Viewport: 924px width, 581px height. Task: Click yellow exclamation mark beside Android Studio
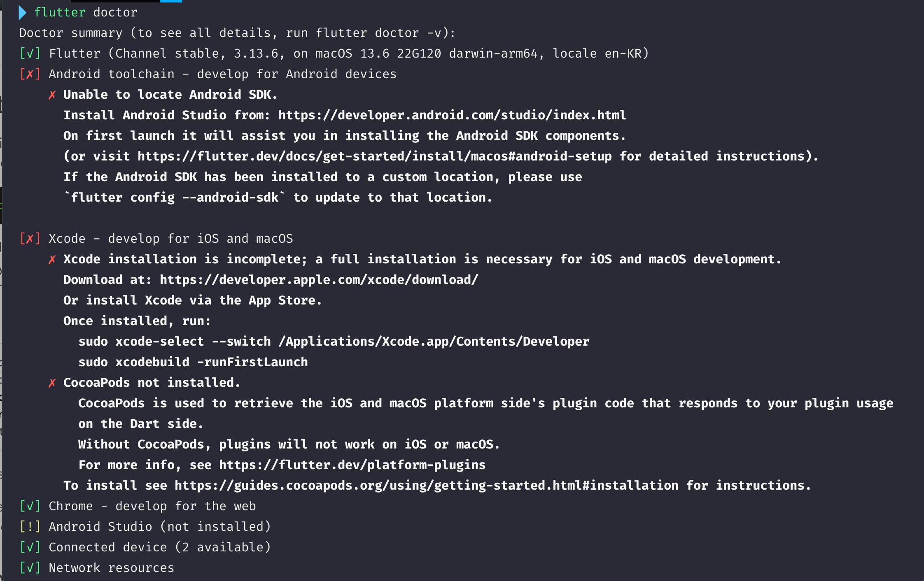coord(30,527)
